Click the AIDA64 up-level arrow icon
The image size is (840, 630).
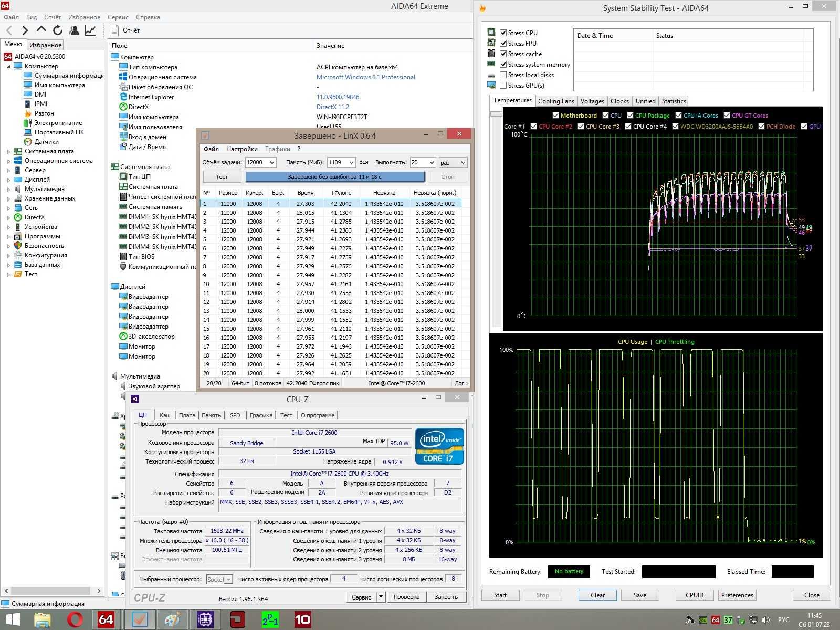point(41,30)
